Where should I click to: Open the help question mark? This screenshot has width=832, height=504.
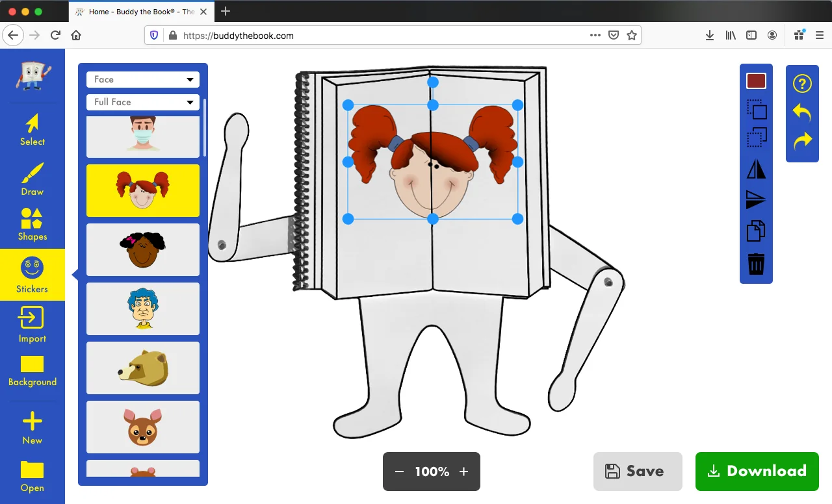(x=803, y=83)
